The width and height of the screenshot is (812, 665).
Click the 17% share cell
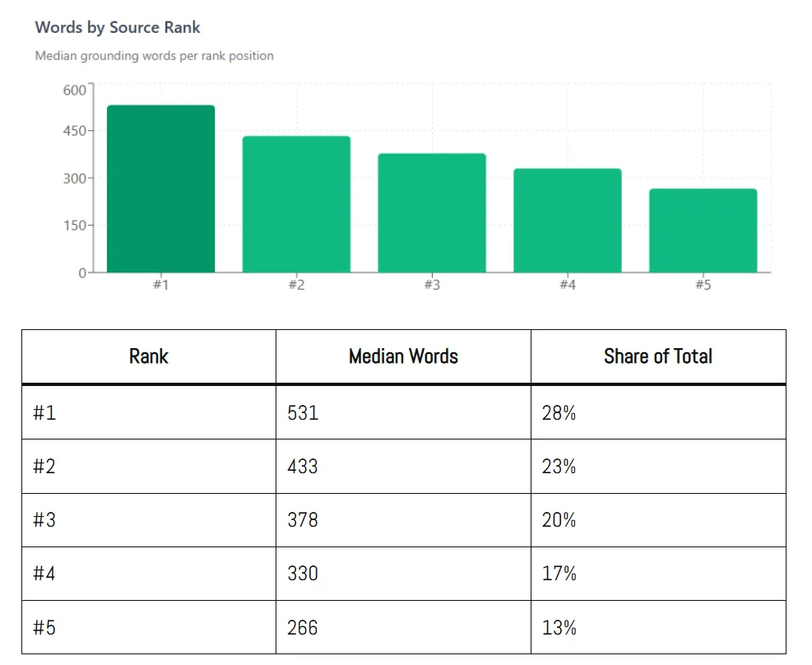point(658,574)
